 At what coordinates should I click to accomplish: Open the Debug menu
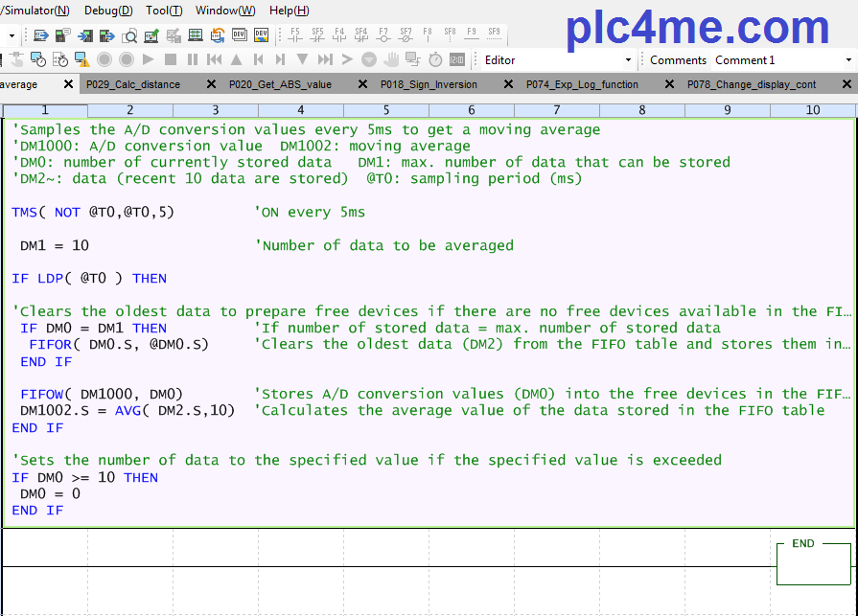click(108, 11)
